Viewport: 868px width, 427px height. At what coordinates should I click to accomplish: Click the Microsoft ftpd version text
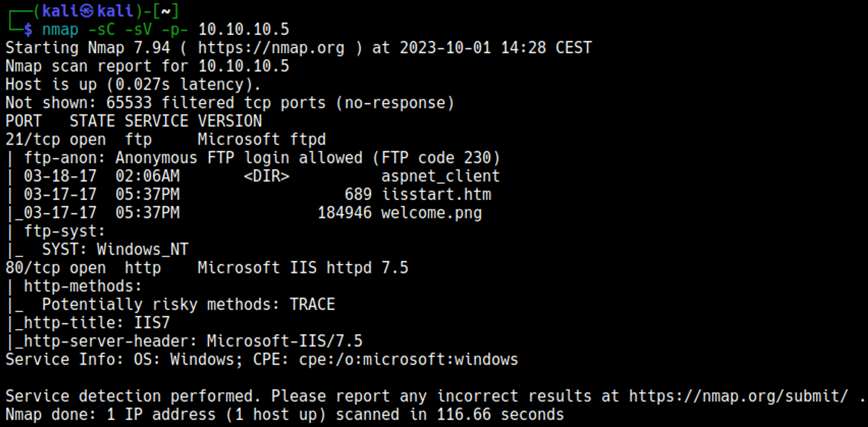[x=261, y=140]
